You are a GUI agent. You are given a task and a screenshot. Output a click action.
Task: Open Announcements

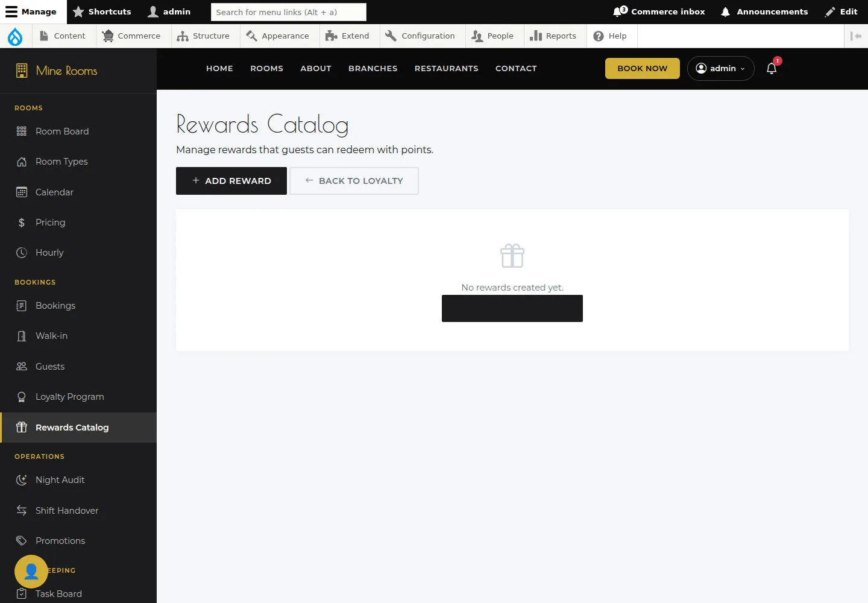click(x=764, y=11)
